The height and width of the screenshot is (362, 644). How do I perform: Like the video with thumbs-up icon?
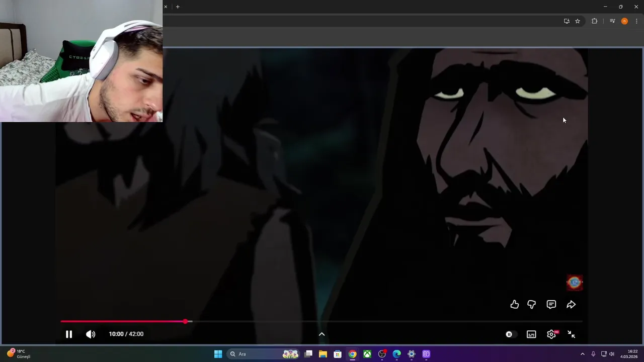click(x=514, y=304)
